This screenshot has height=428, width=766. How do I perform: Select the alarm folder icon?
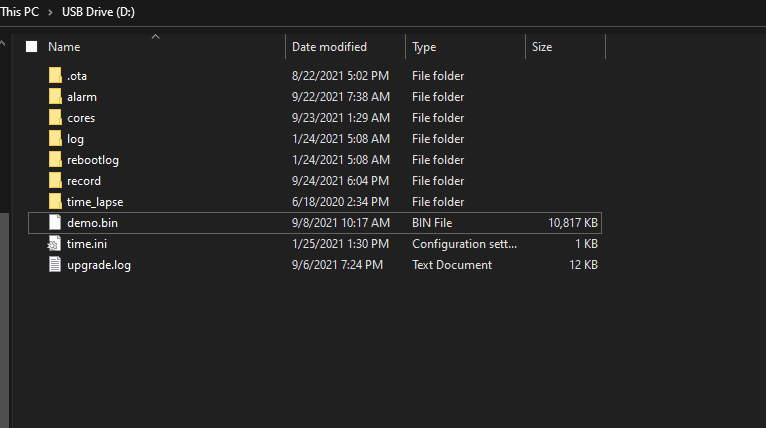pyautogui.click(x=55, y=97)
